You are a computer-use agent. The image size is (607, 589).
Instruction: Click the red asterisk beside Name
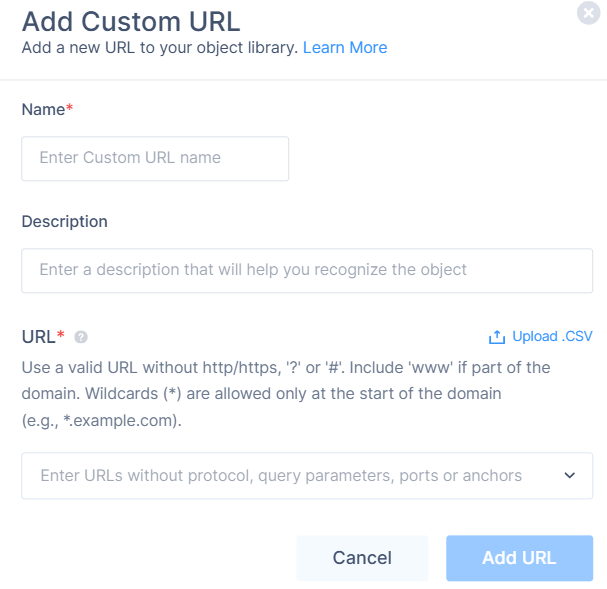(70, 108)
